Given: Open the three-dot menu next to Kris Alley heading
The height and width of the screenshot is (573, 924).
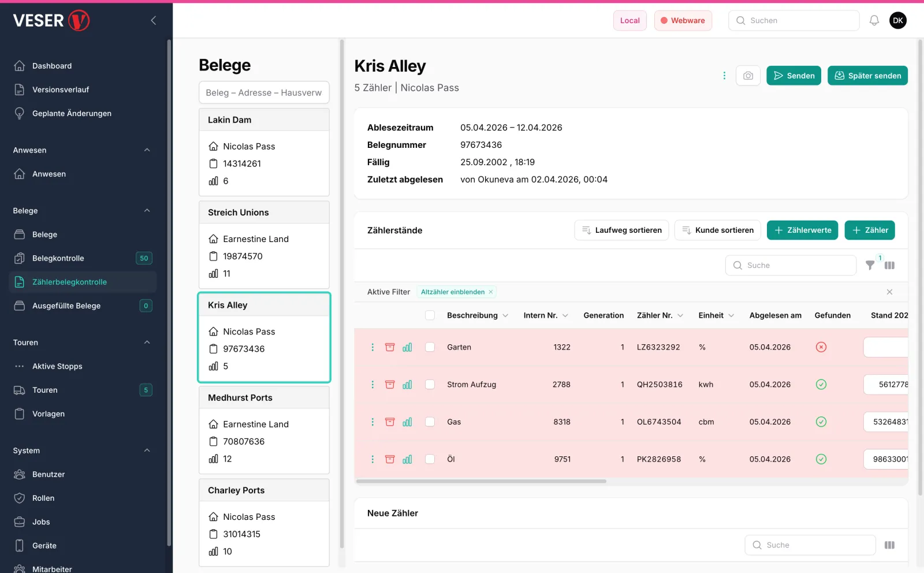Looking at the screenshot, I should click(724, 75).
